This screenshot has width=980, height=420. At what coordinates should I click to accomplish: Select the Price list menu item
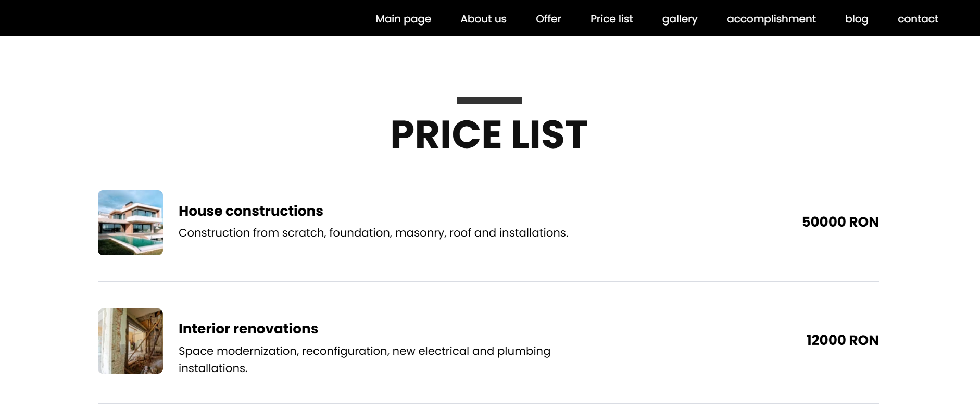611,19
